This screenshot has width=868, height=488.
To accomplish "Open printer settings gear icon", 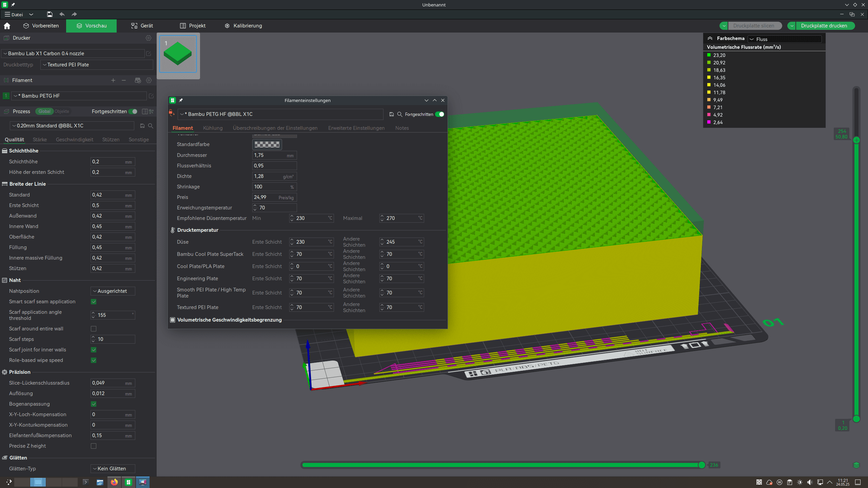I will coord(149,38).
